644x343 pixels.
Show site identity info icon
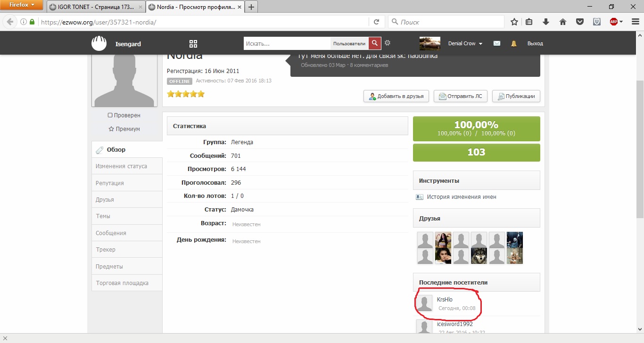[24, 22]
